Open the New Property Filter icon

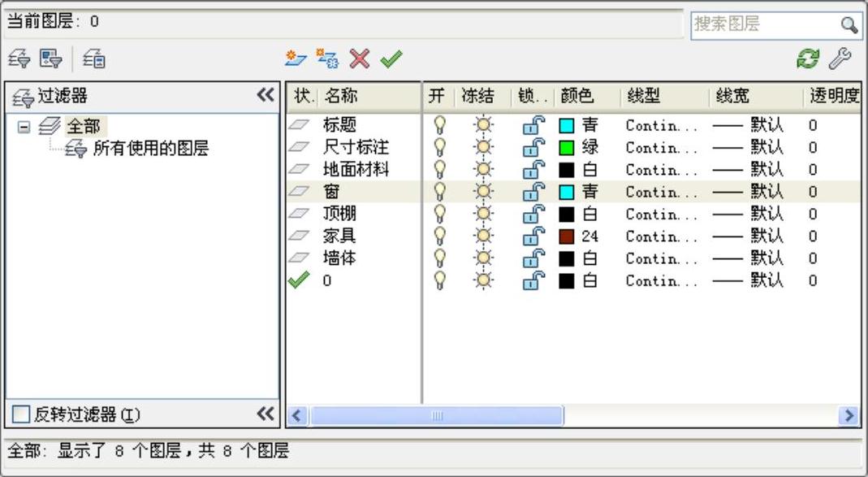point(19,59)
